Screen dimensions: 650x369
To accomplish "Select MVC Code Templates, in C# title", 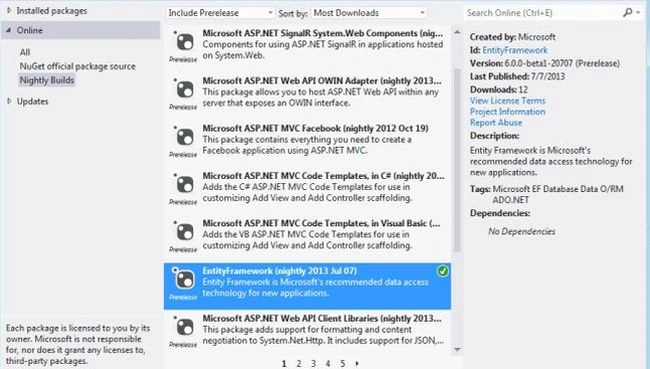I will (x=323, y=176).
